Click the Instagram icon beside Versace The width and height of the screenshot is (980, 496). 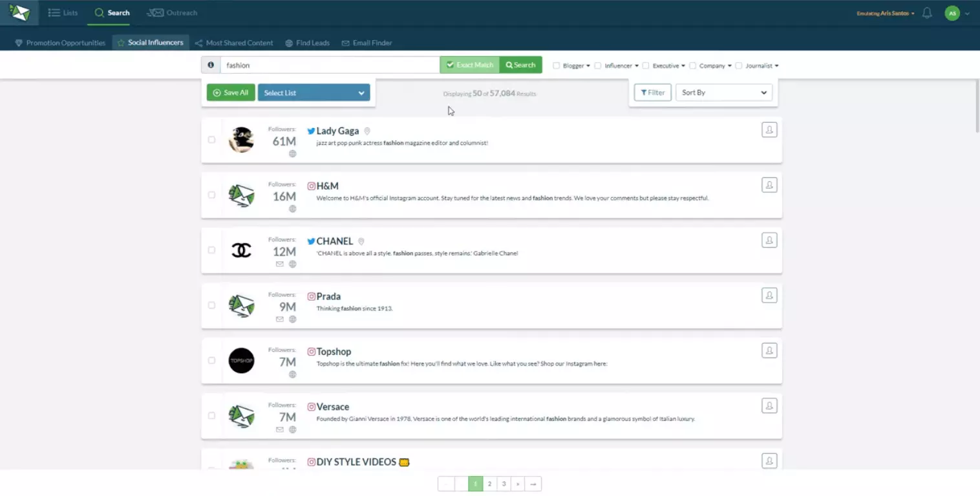click(x=311, y=407)
